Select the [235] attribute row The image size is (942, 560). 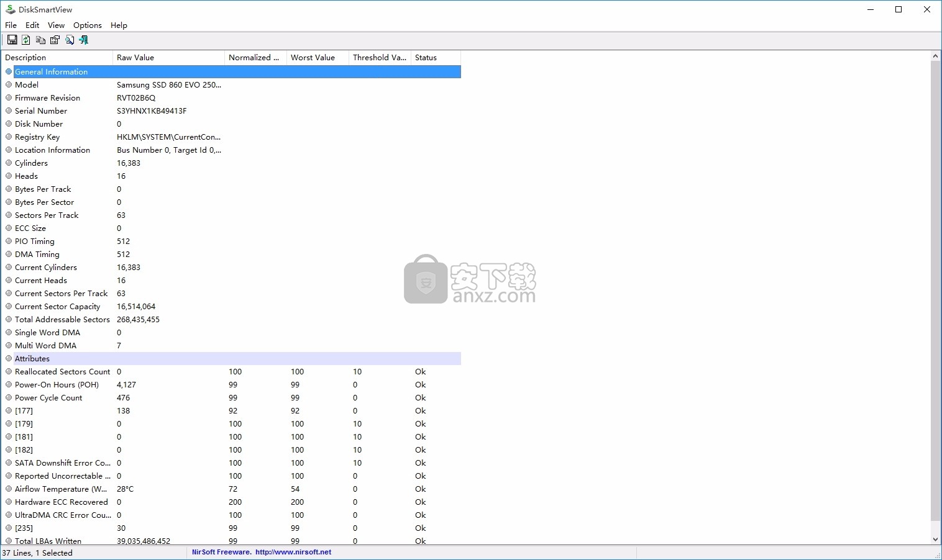(231, 528)
